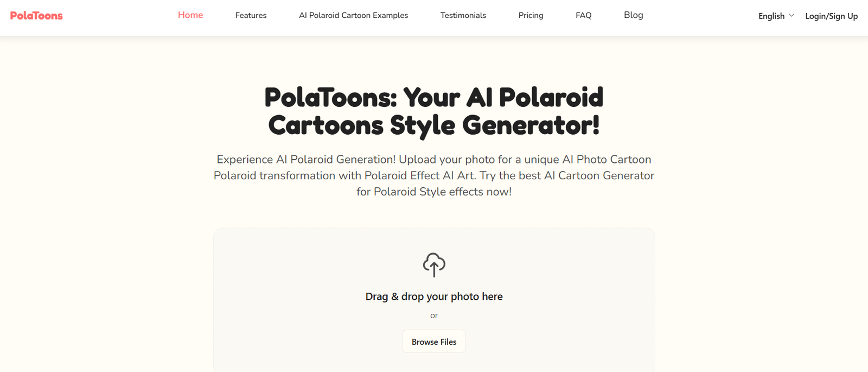Viewport: 868px width, 372px height.
Task: Click the main PolaToons headline
Action: coord(434,98)
